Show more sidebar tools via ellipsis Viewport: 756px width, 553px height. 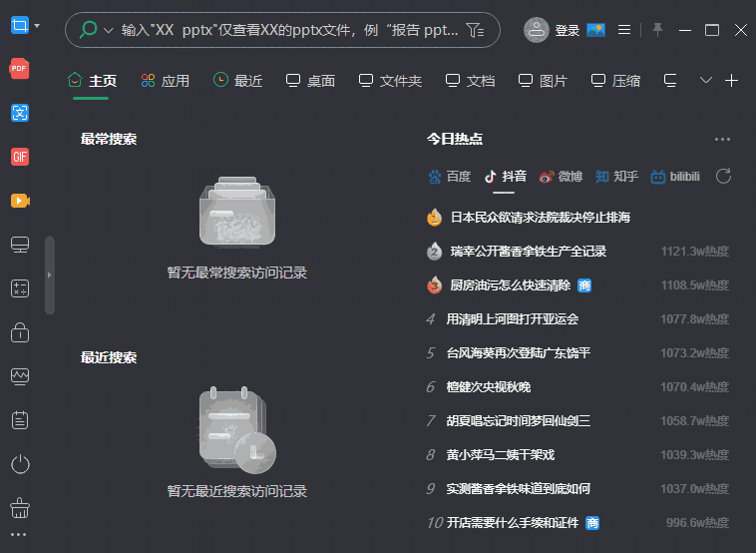[18, 535]
